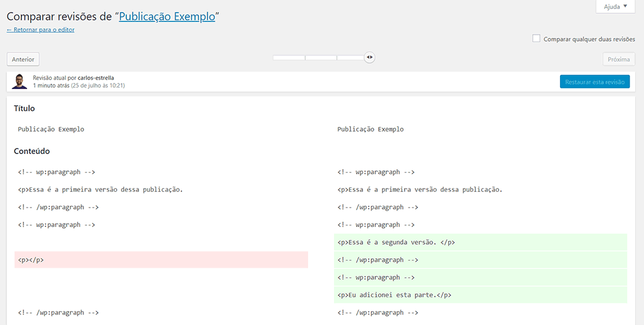
Task: Open the Ajuda help dropdown
Action: coord(615,6)
